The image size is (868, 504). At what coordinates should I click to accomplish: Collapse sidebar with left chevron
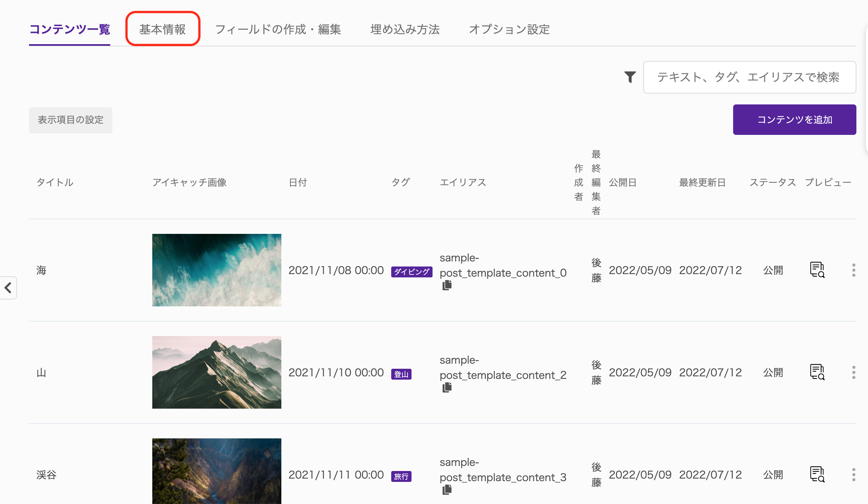pos(8,288)
